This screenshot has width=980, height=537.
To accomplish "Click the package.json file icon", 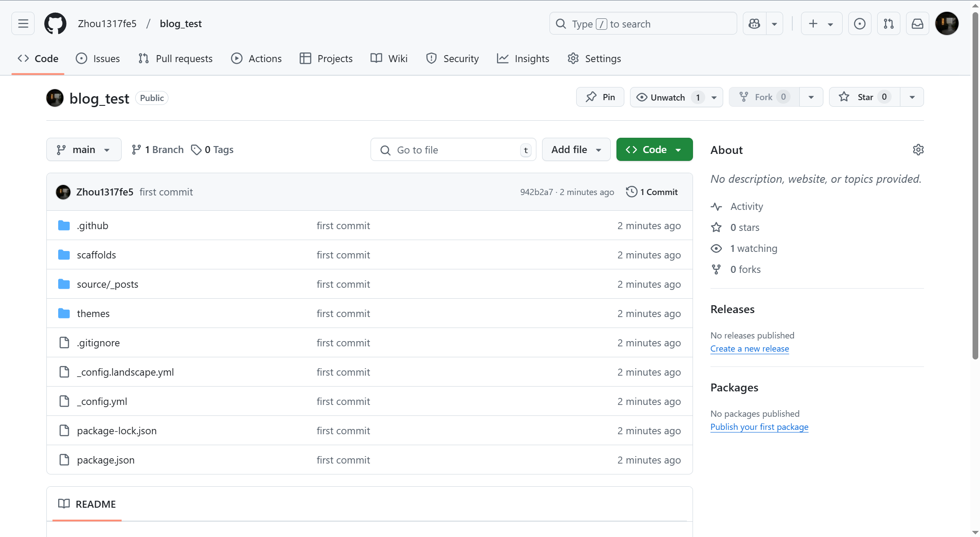I will point(64,460).
